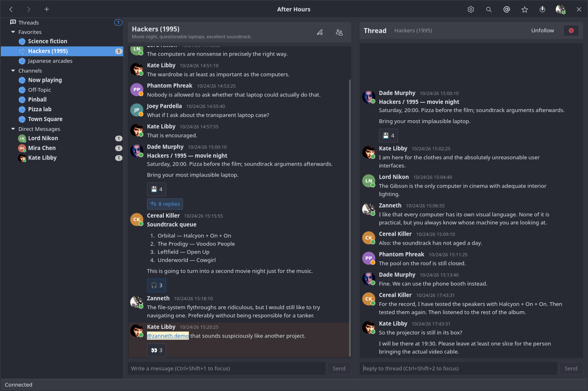This screenshot has height=391, width=588.
Task: Click the plus icon to add channel
Action: coord(47,9)
